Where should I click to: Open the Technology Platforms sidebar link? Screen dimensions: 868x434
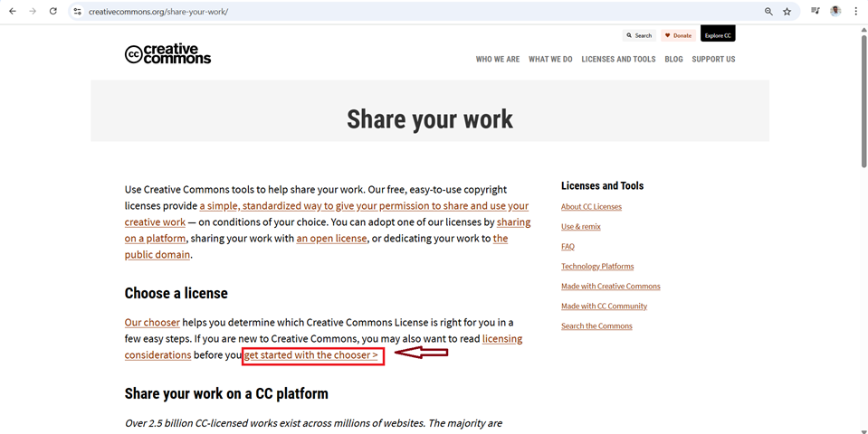pos(597,267)
